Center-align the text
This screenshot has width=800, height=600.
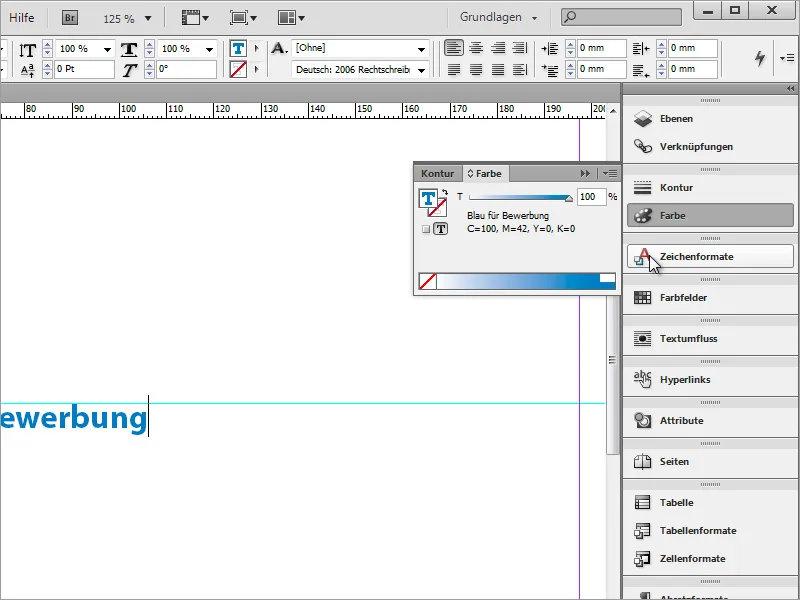click(476, 48)
